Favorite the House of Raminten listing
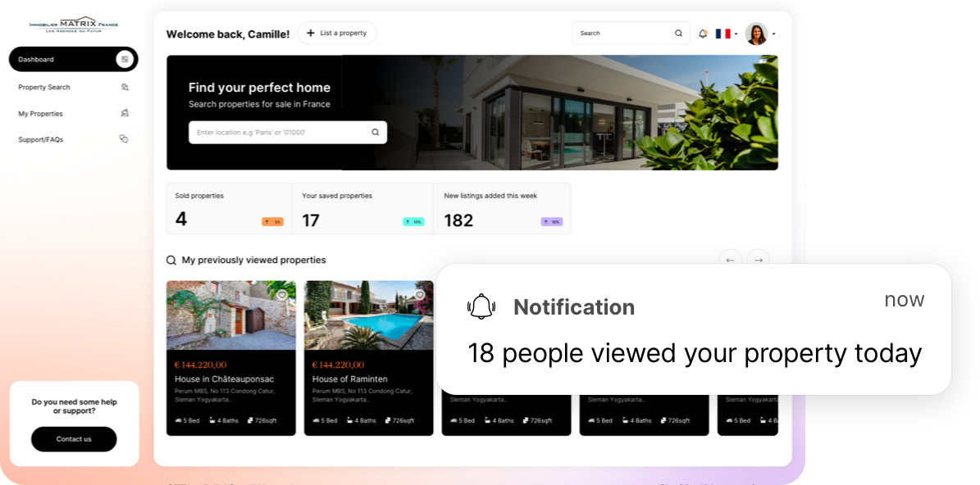This screenshot has height=485, width=980. tap(420, 294)
